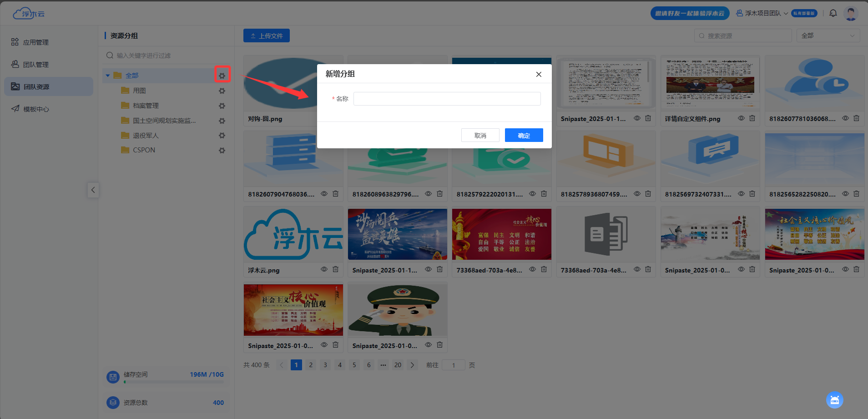Viewport: 868px width, 419px height.
Task: Go to 模板中心 in sidebar
Action: coord(35,109)
